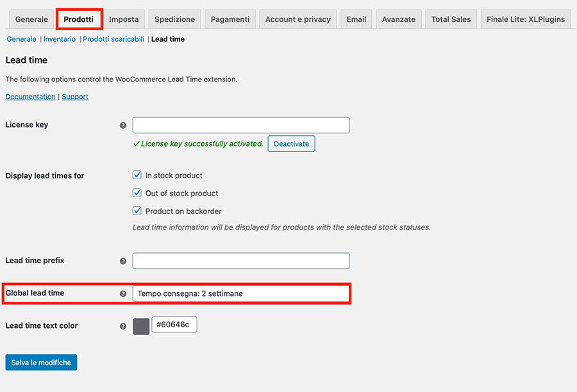
Task: Uncheck the In stock product checkbox
Action: point(137,176)
